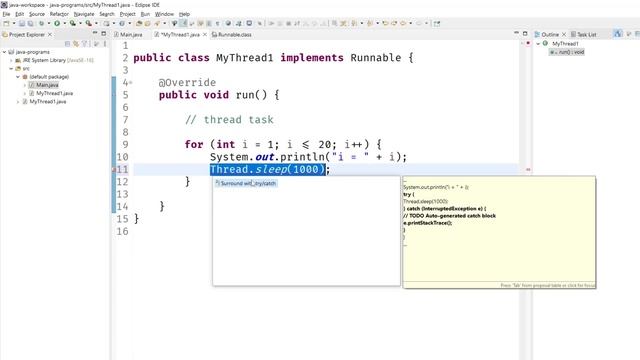Screen dimensions: 640x360
Task: Open the Run menu
Action: pyautogui.click(x=145, y=14)
